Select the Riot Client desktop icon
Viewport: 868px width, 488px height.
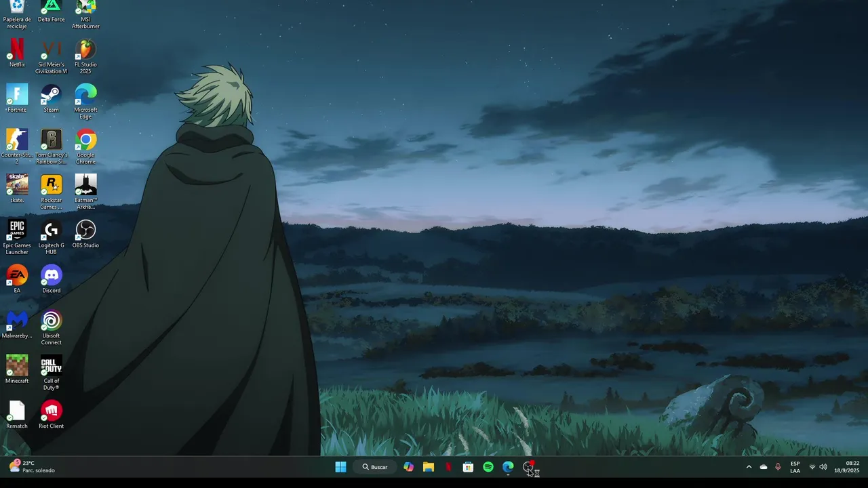52,415
